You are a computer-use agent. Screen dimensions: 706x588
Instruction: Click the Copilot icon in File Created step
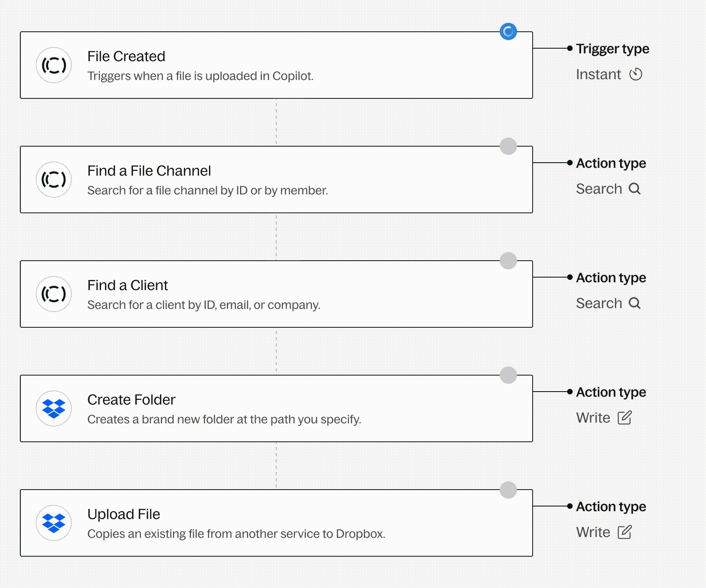54,65
